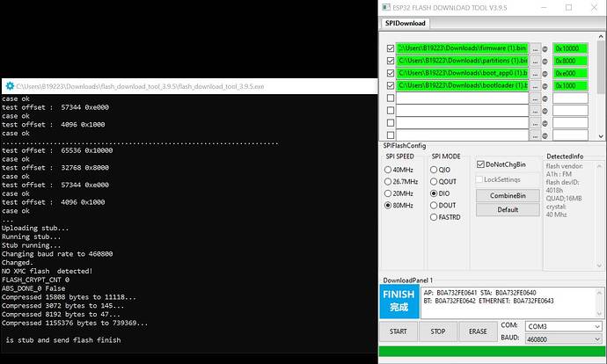
Task: Click 'is stub and send flash finish' line
Action: click(63, 340)
